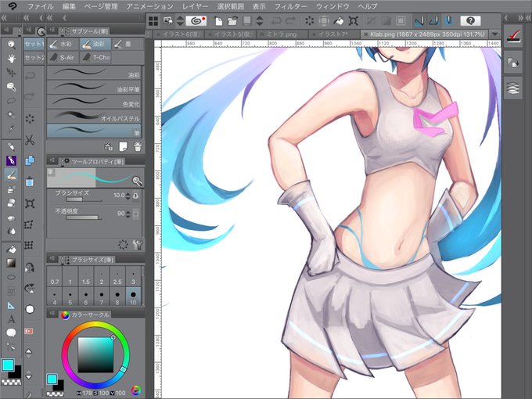Image resolution: width=532 pixels, height=399 pixels.
Task: Select the active Brush tool in toolbox
Action: (x=11, y=174)
